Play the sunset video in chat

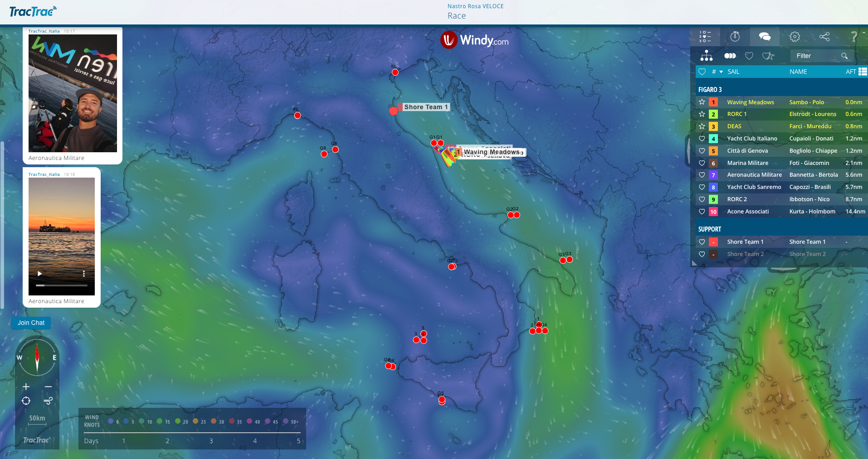40,273
